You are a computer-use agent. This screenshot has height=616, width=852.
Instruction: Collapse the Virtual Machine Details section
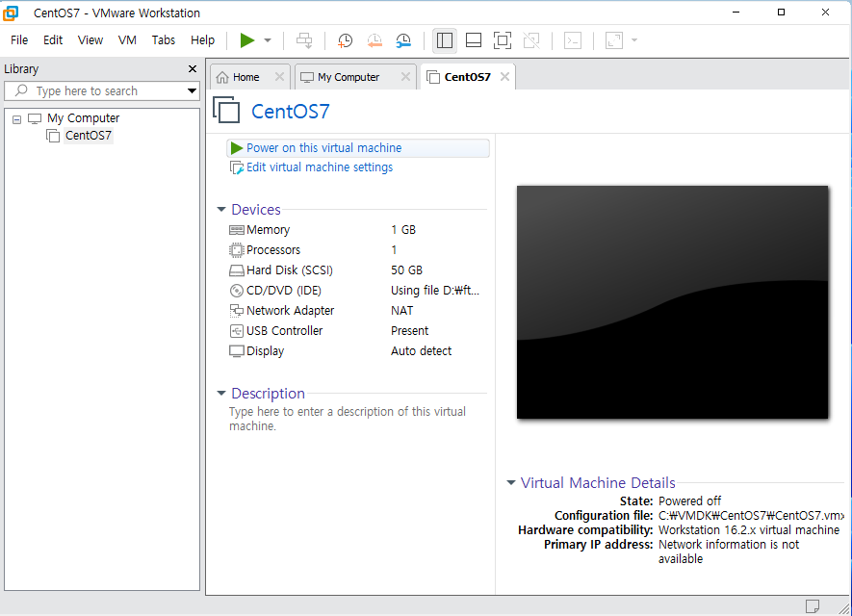(x=511, y=482)
